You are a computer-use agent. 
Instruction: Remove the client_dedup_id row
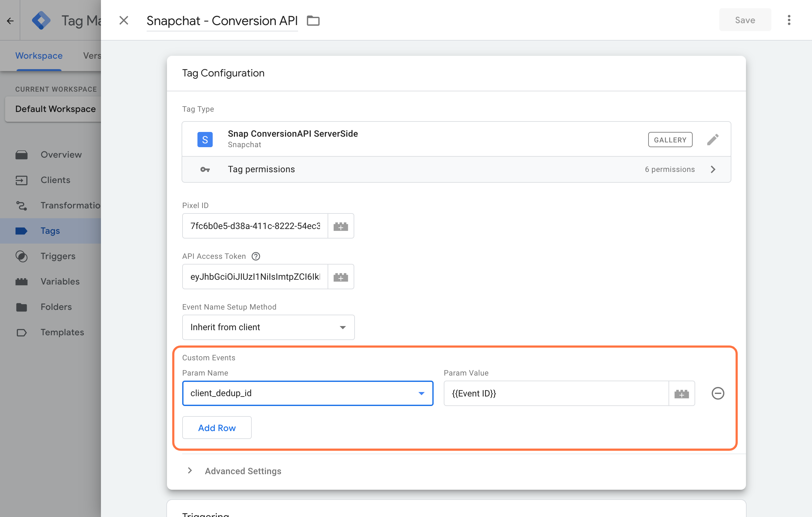718,393
